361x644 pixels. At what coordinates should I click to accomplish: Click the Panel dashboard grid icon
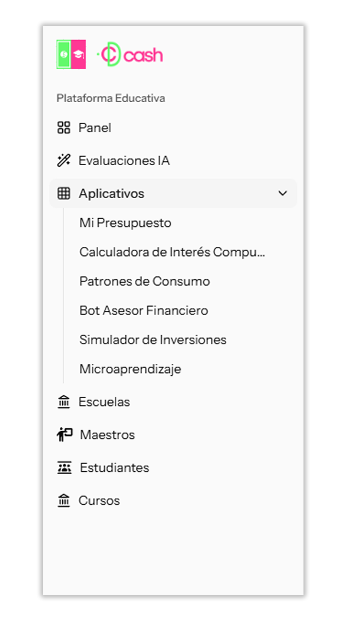64,127
